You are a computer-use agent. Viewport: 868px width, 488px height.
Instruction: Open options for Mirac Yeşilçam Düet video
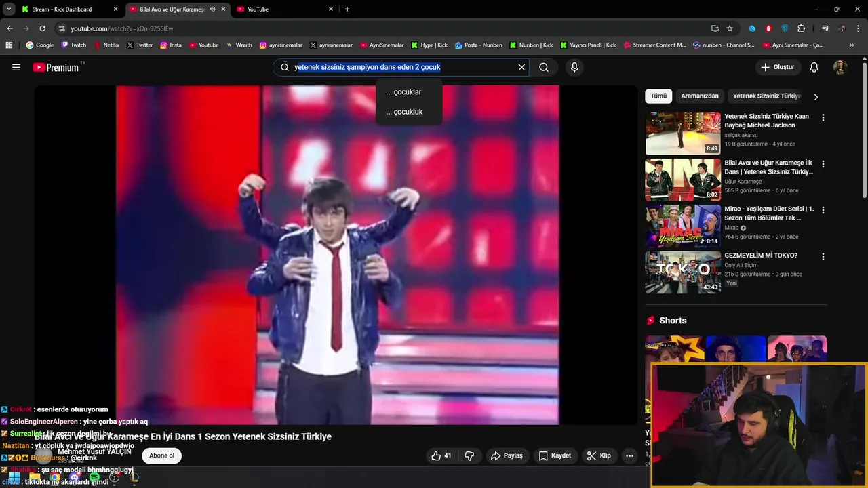click(x=823, y=210)
